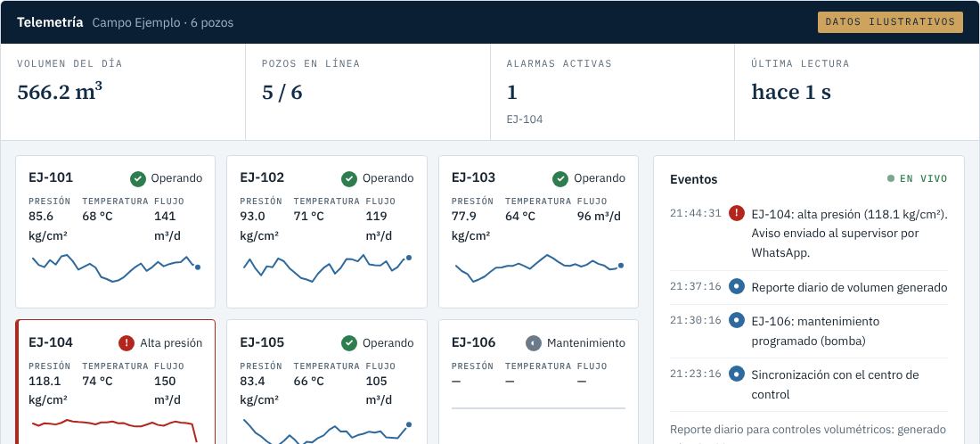The height and width of the screenshot is (444, 980).
Task: Click the end-point marker of EJ-101 sparkline
Action: click(x=198, y=267)
